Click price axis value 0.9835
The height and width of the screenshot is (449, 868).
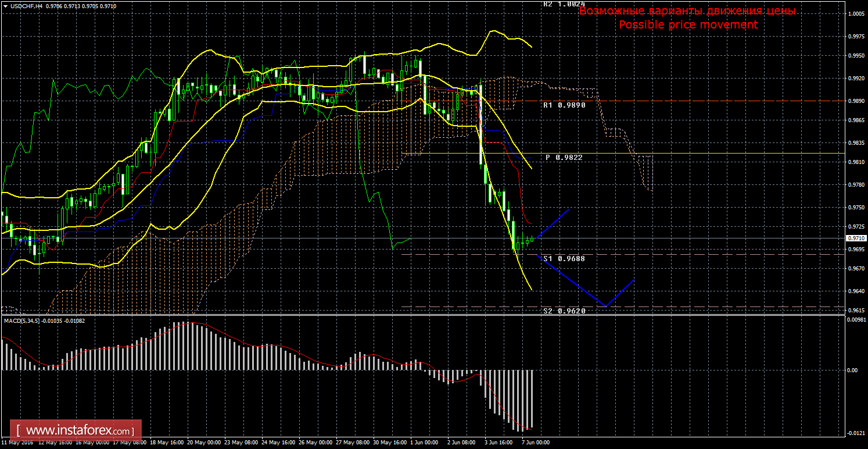[855, 142]
